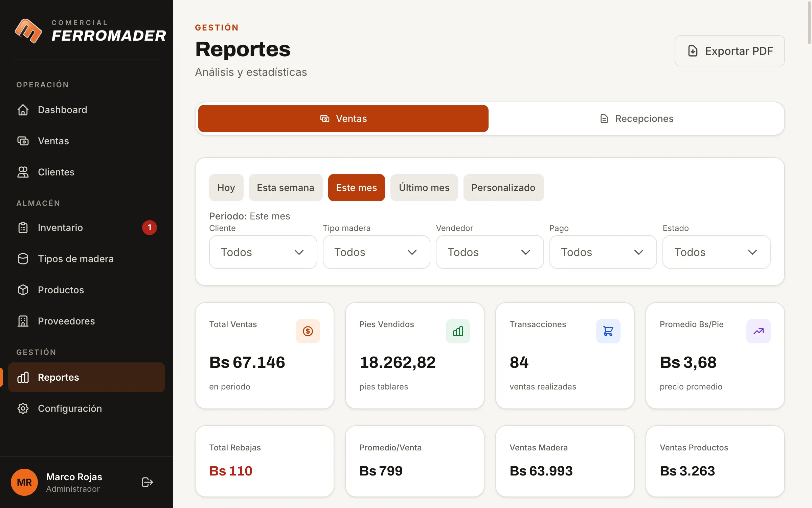The image size is (812, 508).
Task: Click the Pies Vendidos green chart icon
Action: click(x=458, y=331)
